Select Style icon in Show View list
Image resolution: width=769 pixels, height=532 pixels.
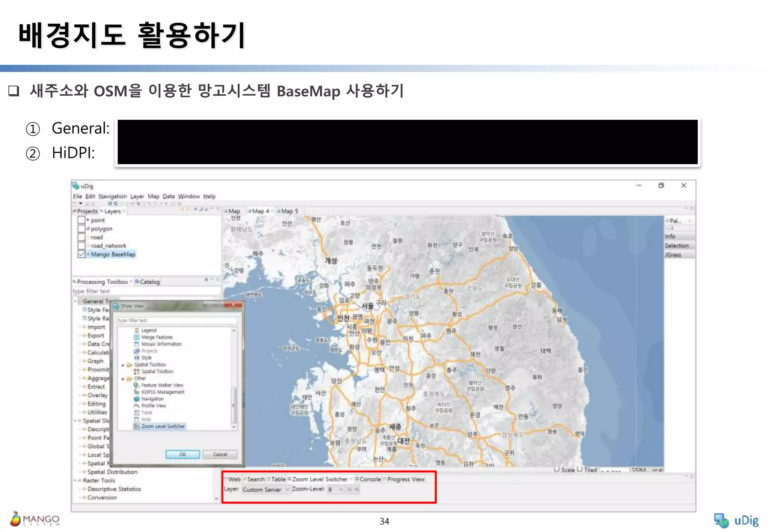pyautogui.click(x=137, y=358)
